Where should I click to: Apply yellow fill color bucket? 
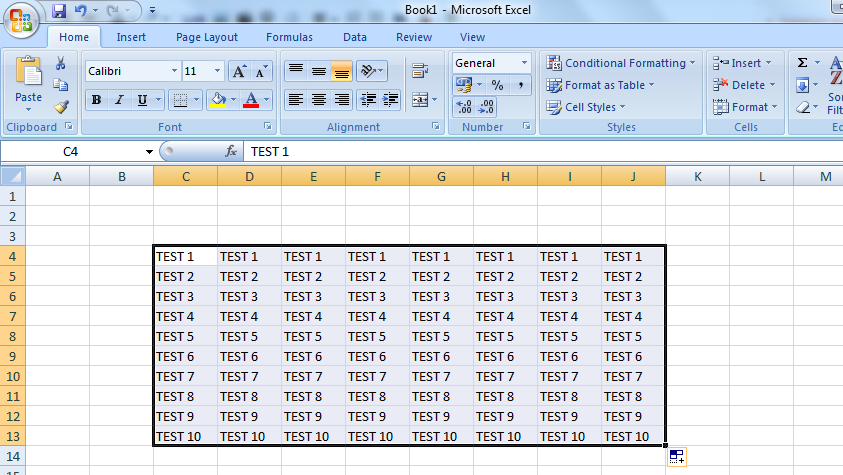pos(218,100)
